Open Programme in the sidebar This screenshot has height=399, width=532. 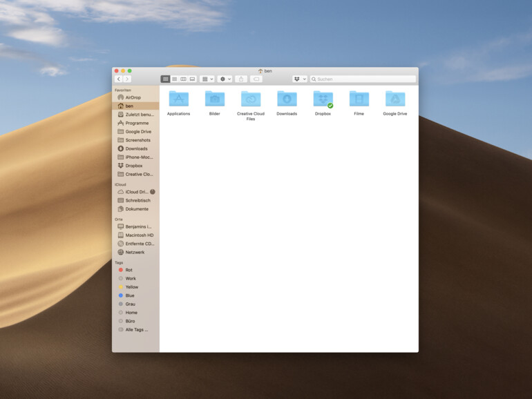tap(135, 123)
